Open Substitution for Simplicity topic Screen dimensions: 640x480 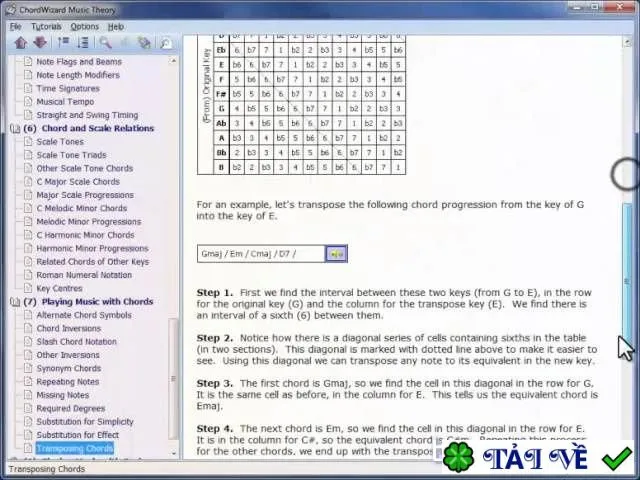(x=85, y=422)
